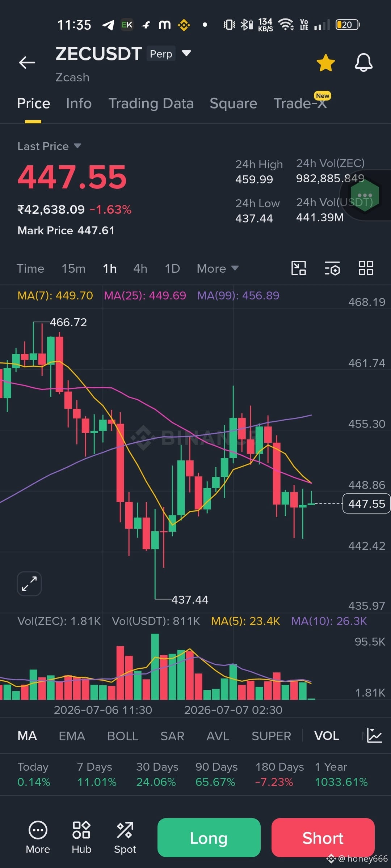Expand the More intervals dropdown
391x868 pixels.
point(218,269)
